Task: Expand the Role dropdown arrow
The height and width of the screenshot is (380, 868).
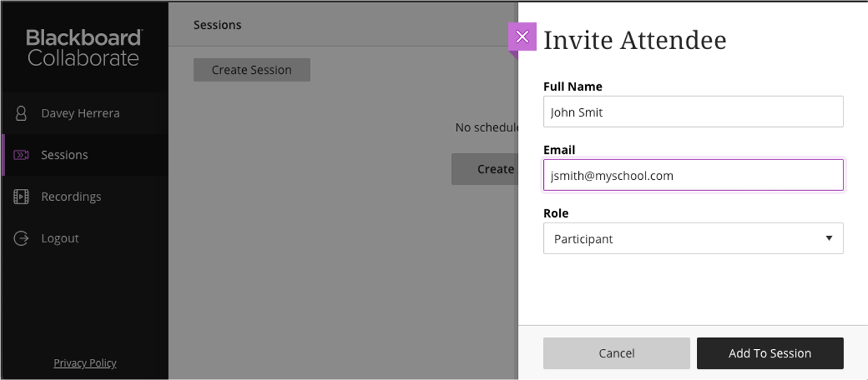Action: [x=829, y=239]
